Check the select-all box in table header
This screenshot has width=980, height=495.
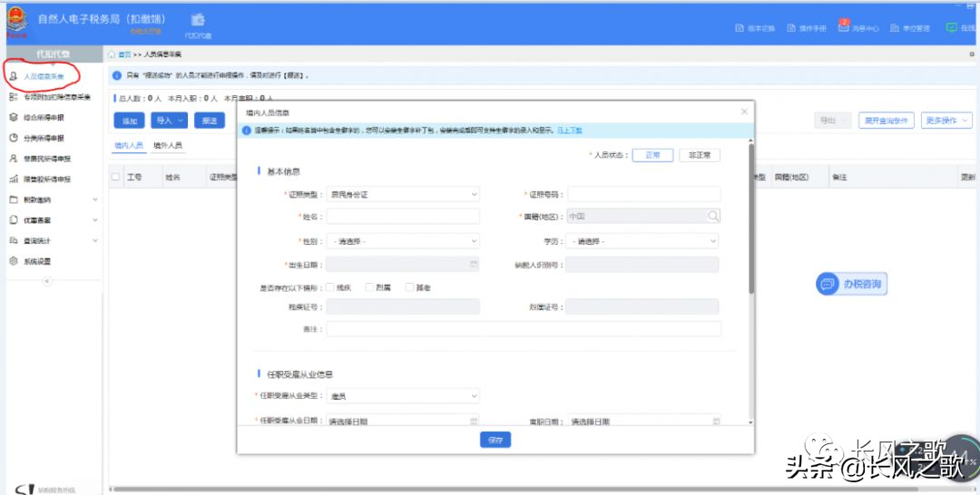pos(115,178)
